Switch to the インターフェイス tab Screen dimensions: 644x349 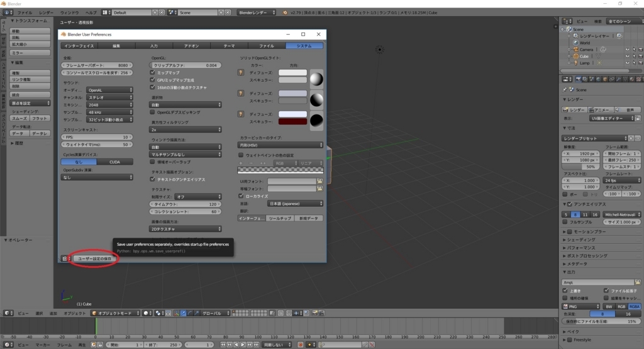coord(79,46)
